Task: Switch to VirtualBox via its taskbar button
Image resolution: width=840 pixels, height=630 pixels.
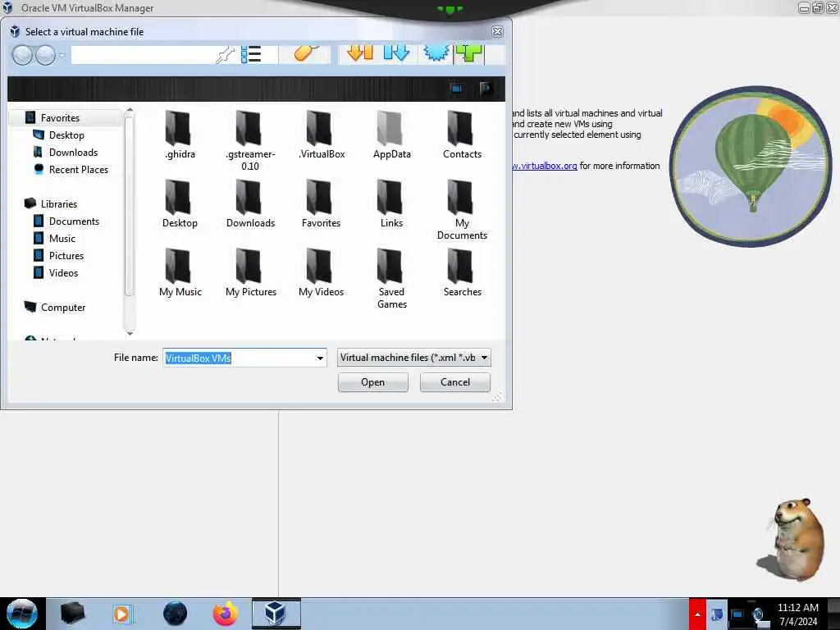Action: (276, 614)
